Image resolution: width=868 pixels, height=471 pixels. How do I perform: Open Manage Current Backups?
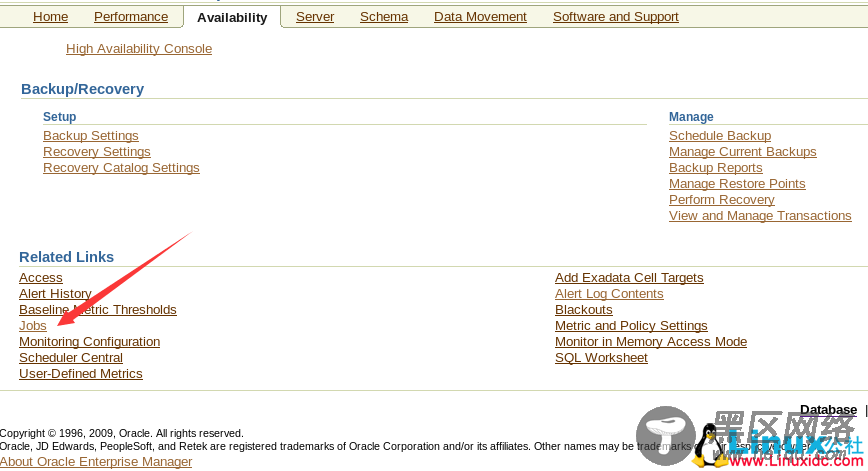pyautogui.click(x=742, y=152)
